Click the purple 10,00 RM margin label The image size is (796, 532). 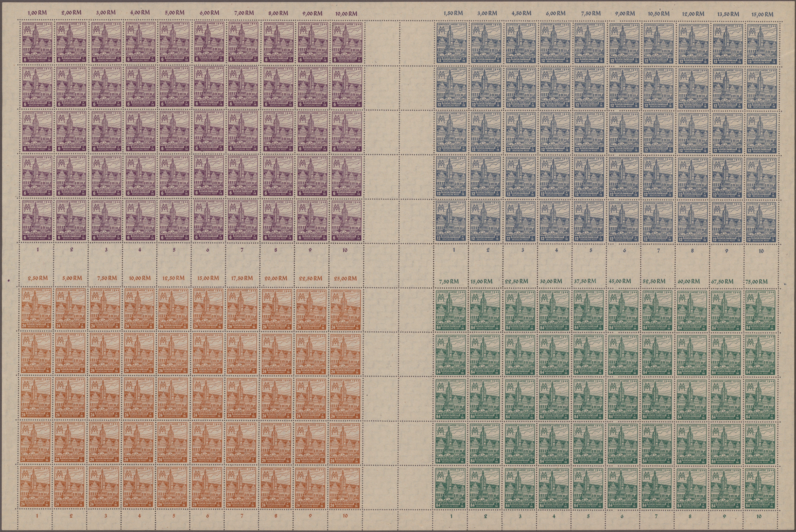pos(345,14)
